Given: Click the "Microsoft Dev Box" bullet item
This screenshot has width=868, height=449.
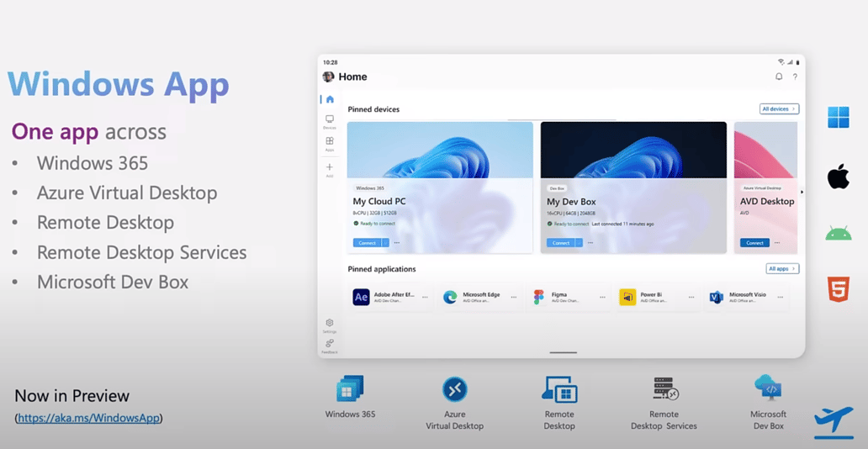Looking at the screenshot, I should pyautogui.click(x=113, y=282).
